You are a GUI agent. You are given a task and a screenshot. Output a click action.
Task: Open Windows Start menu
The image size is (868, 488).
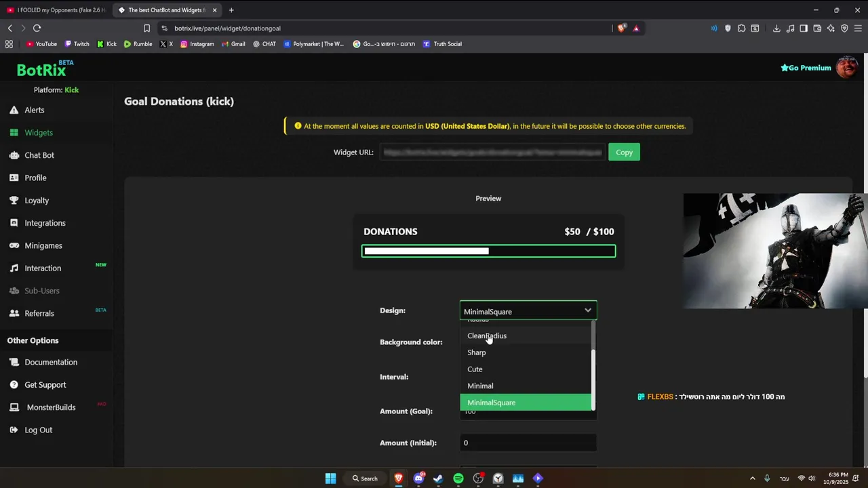pyautogui.click(x=330, y=479)
